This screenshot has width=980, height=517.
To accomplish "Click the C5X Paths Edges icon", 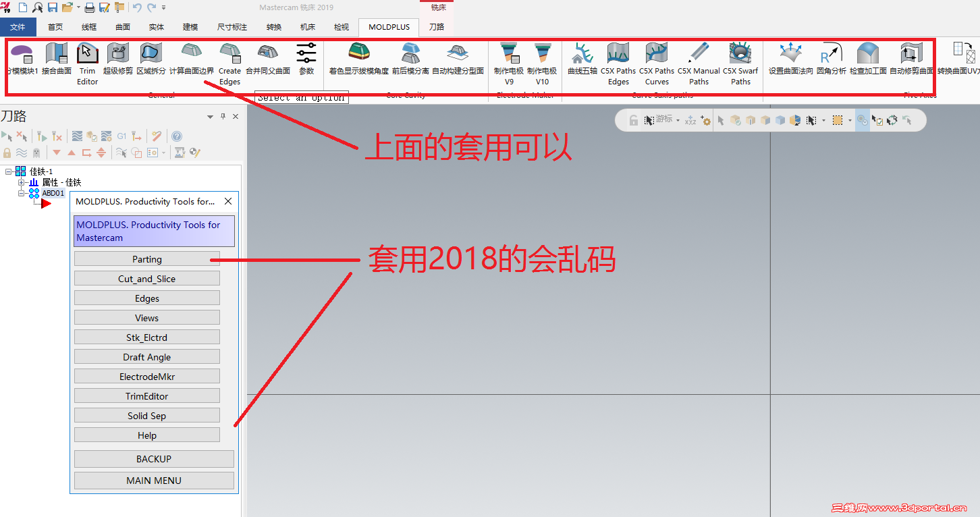I will (618, 64).
